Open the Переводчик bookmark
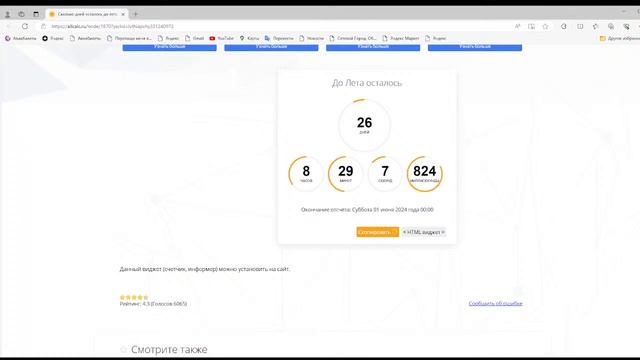This screenshot has width=640, height=360. (x=279, y=38)
